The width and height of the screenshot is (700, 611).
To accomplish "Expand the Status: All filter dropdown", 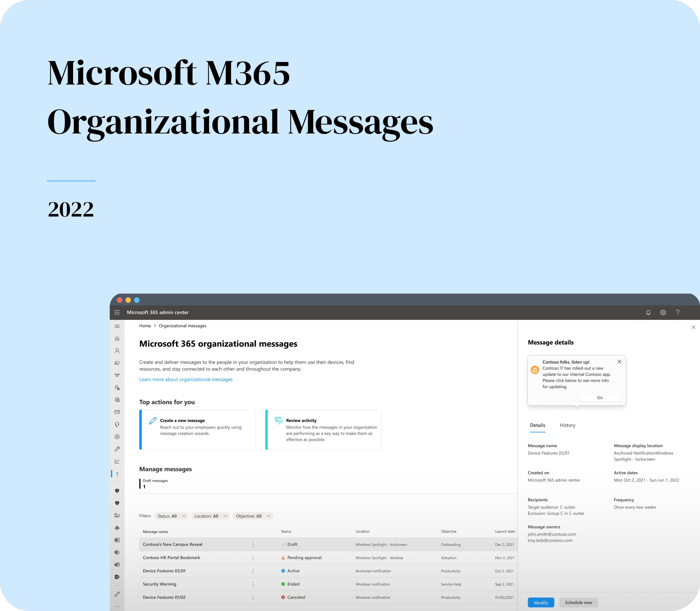I will click(171, 516).
